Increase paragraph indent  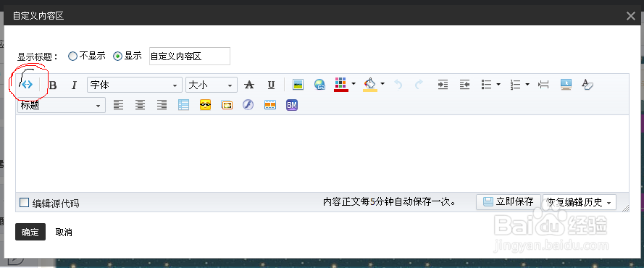pyautogui.click(x=443, y=85)
